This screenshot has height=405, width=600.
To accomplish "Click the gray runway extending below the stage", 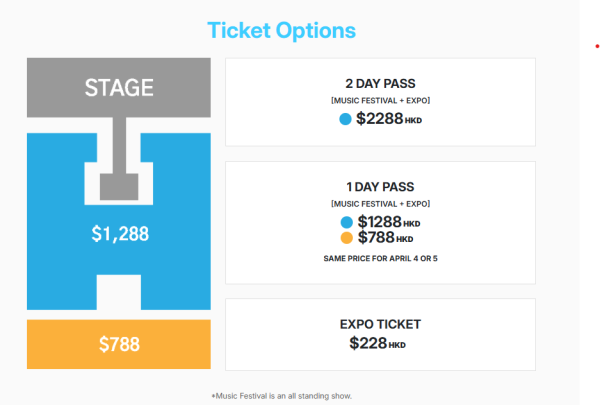I will pos(119,160).
